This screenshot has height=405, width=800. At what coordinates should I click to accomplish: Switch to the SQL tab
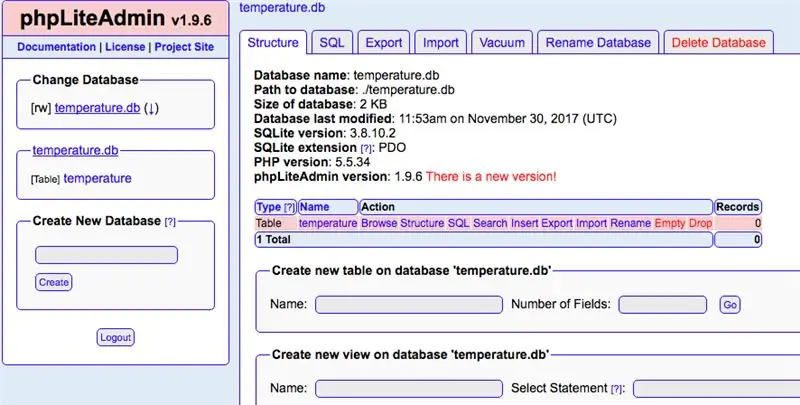pyautogui.click(x=332, y=43)
